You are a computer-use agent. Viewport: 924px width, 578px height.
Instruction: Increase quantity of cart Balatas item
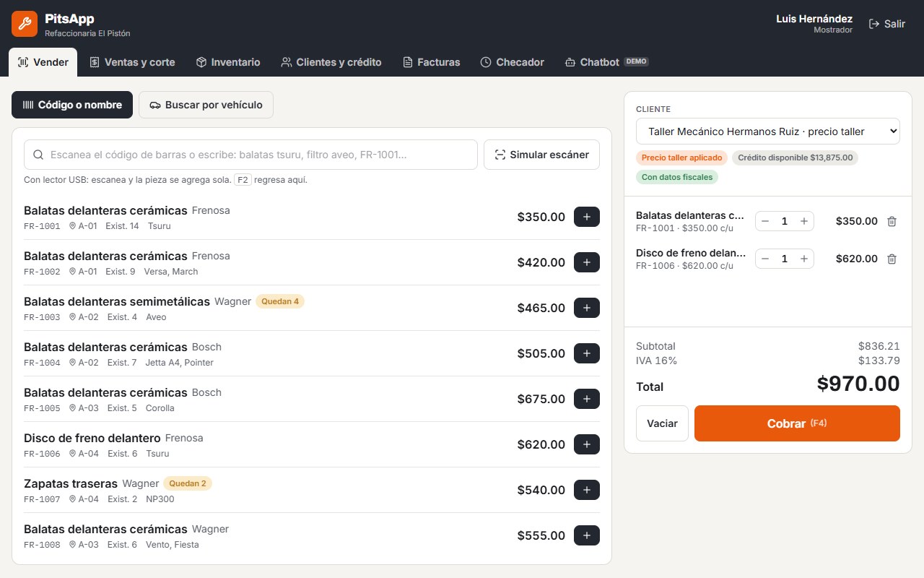click(x=803, y=221)
